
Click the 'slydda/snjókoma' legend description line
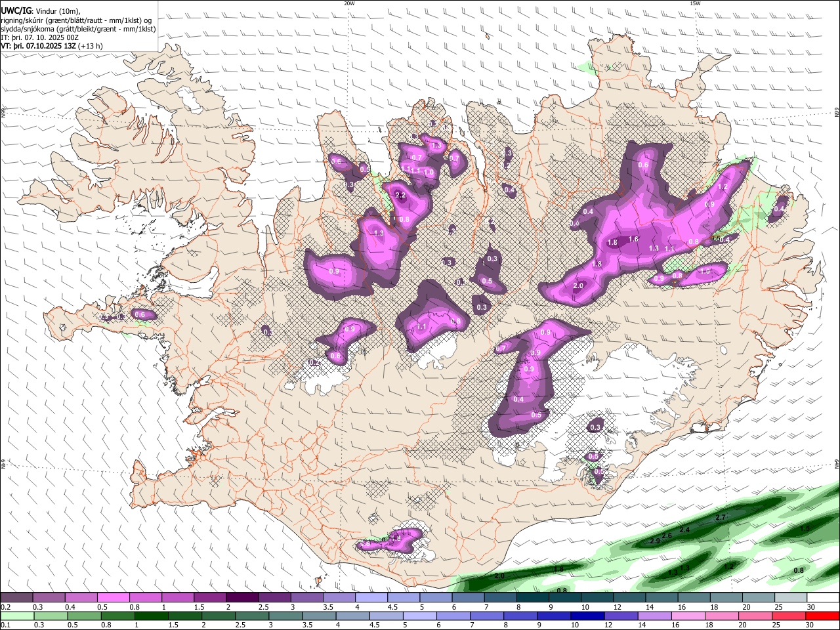[78, 29]
